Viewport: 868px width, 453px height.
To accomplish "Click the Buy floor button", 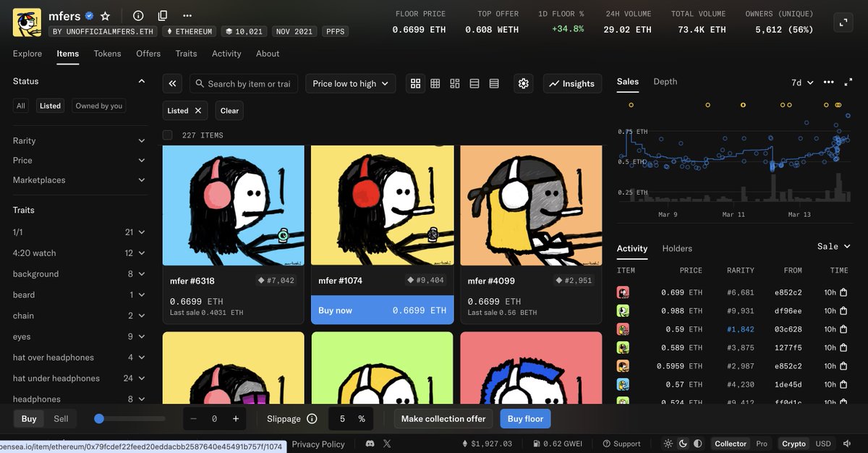I will click(x=525, y=419).
